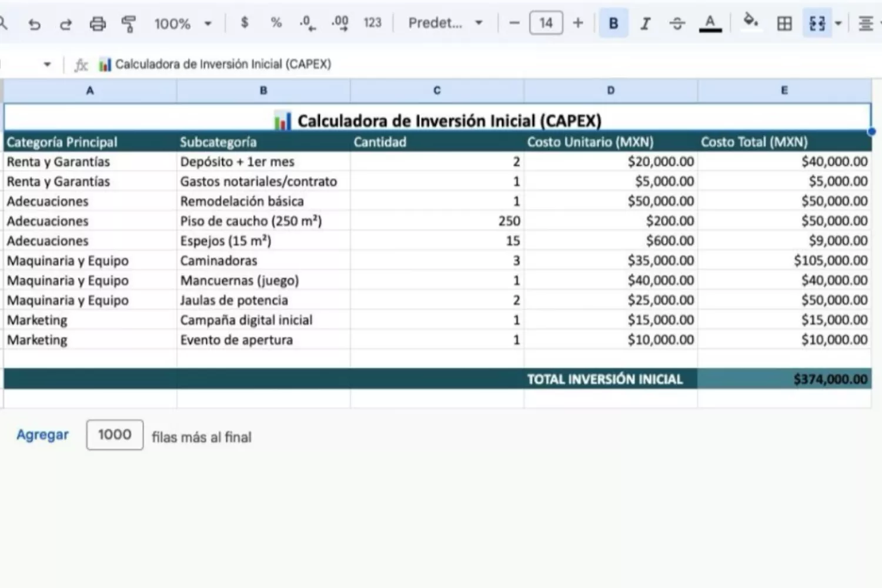Increase decimal places icon
The image size is (882, 588).
340,23
